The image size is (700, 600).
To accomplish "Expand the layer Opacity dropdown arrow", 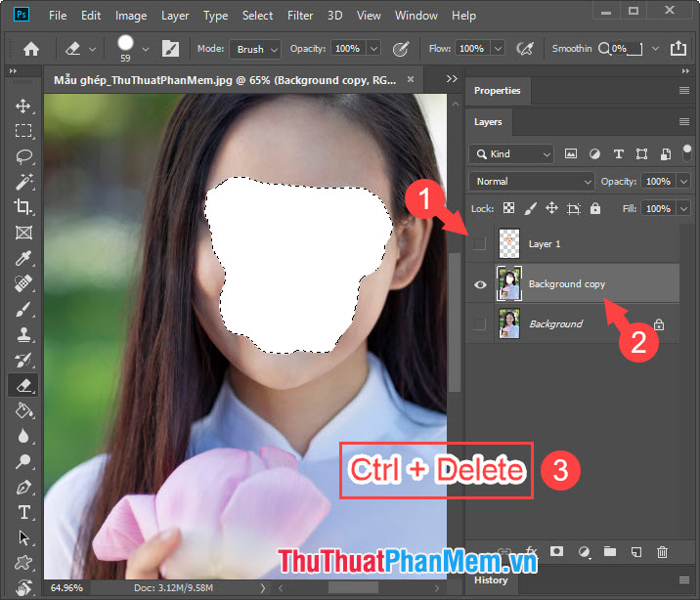I will 683,182.
